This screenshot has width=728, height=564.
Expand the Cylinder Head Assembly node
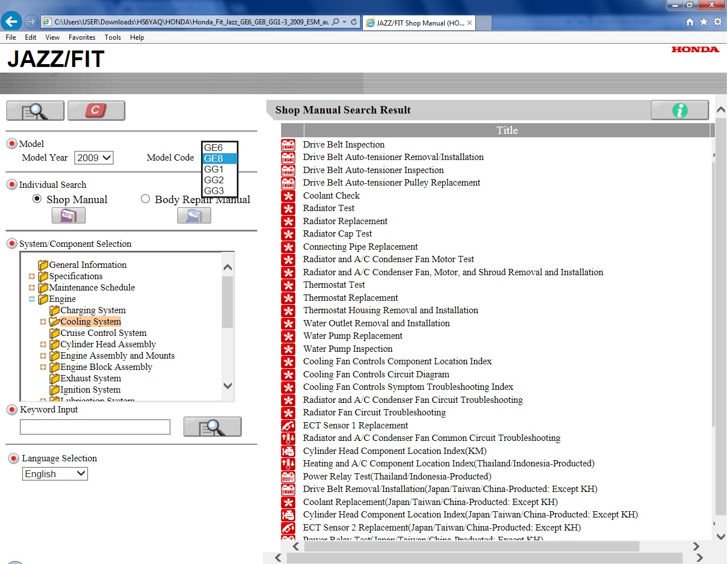point(43,344)
